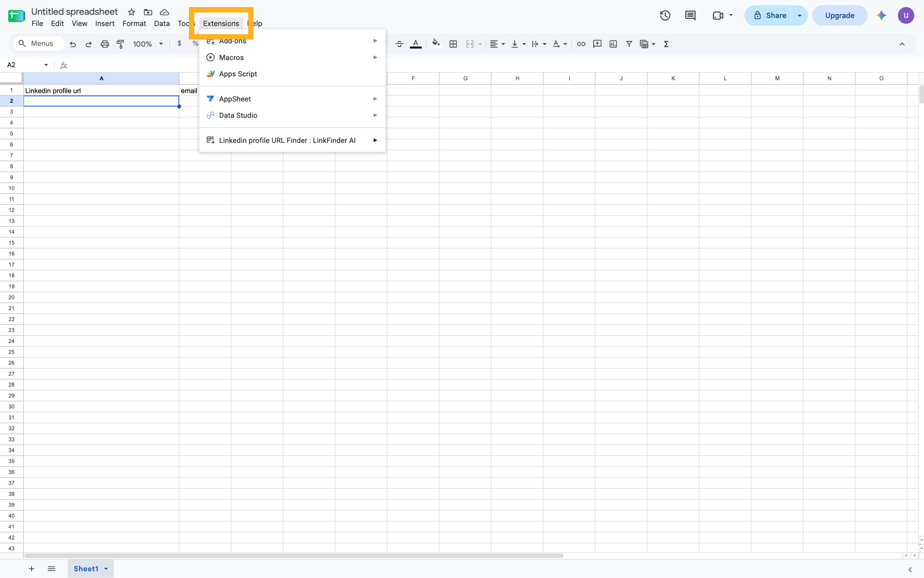Open the comments history panel
Viewport: 924px width, 578px height.
pos(690,15)
